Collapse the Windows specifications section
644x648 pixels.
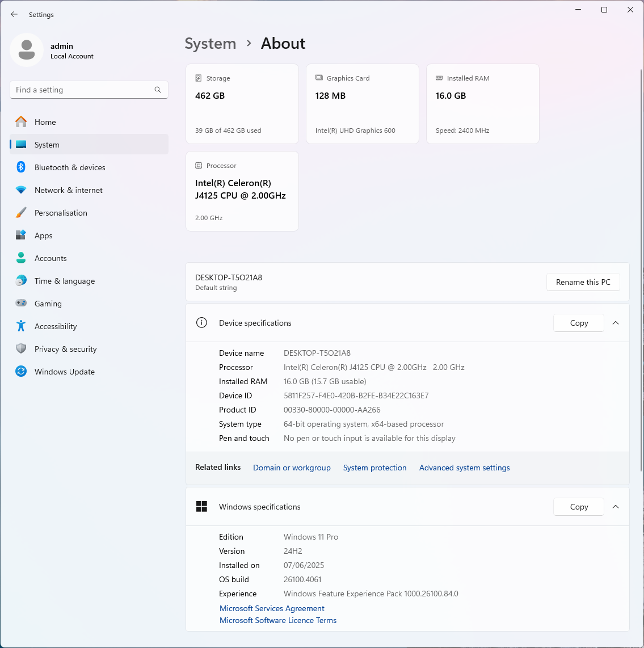[616, 507]
